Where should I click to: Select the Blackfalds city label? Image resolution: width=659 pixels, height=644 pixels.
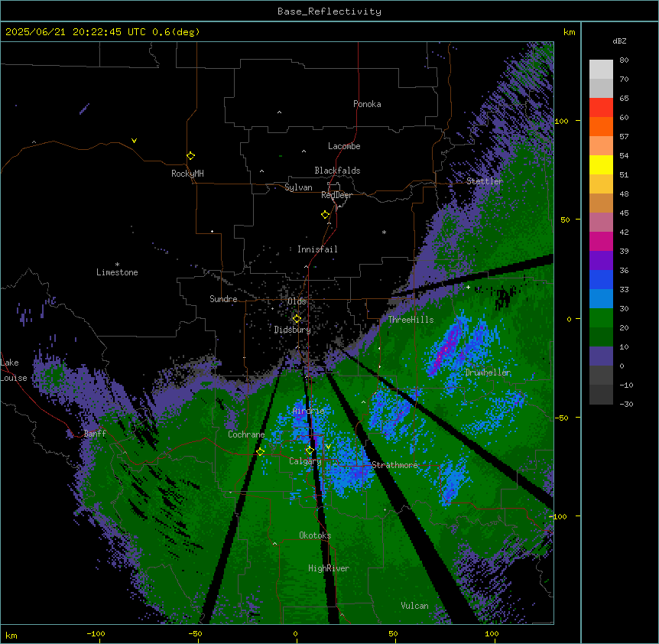tap(337, 171)
